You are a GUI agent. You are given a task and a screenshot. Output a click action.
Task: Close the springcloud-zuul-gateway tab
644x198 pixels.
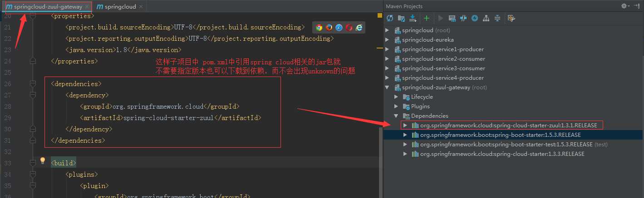87,7
